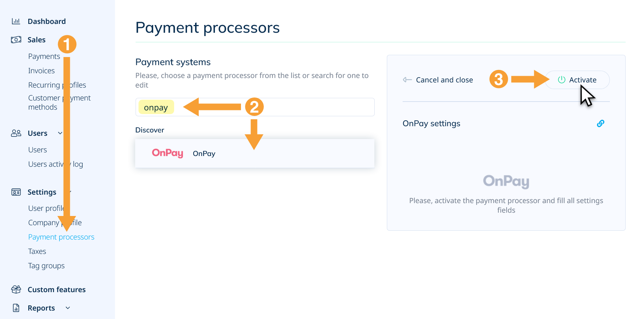
Task: Click Cancel and close
Action: pyautogui.click(x=445, y=79)
